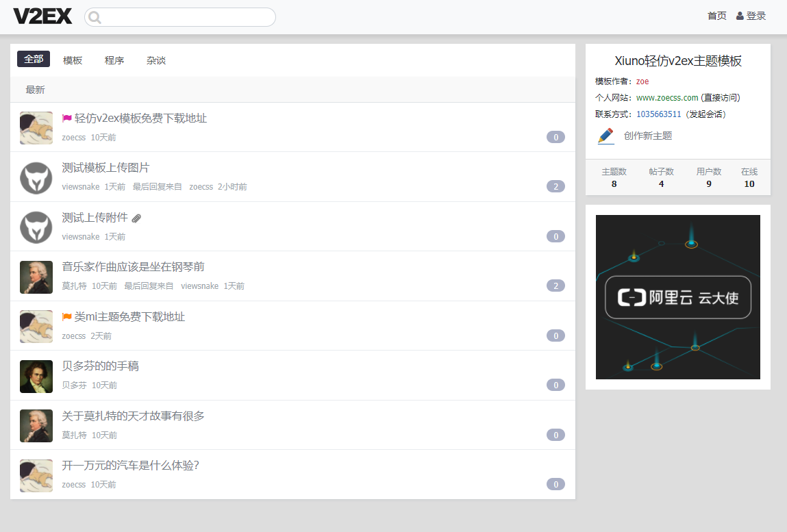
Task: Click Mozart avatar of 音乐家作曲 topic
Action: (36, 277)
